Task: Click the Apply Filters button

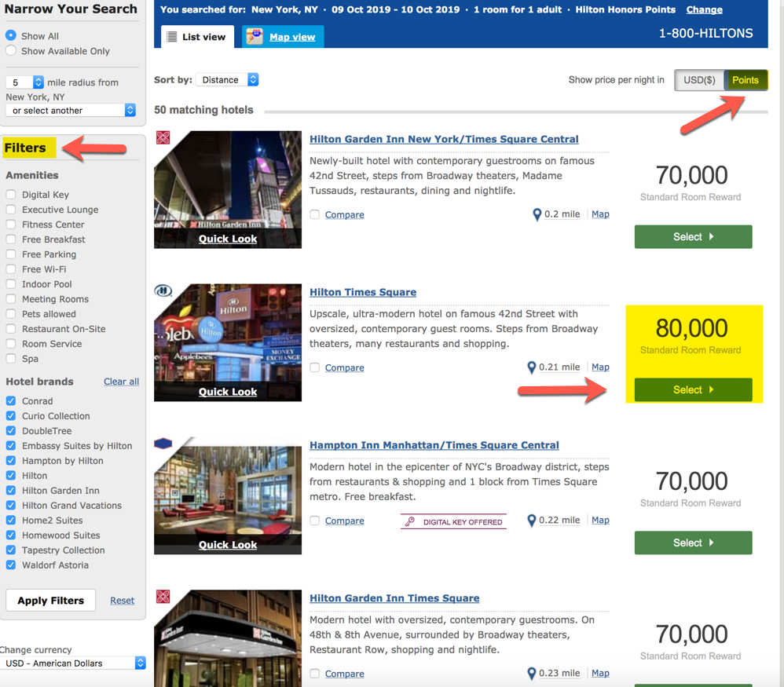Action: pyautogui.click(x=50, y=600)
